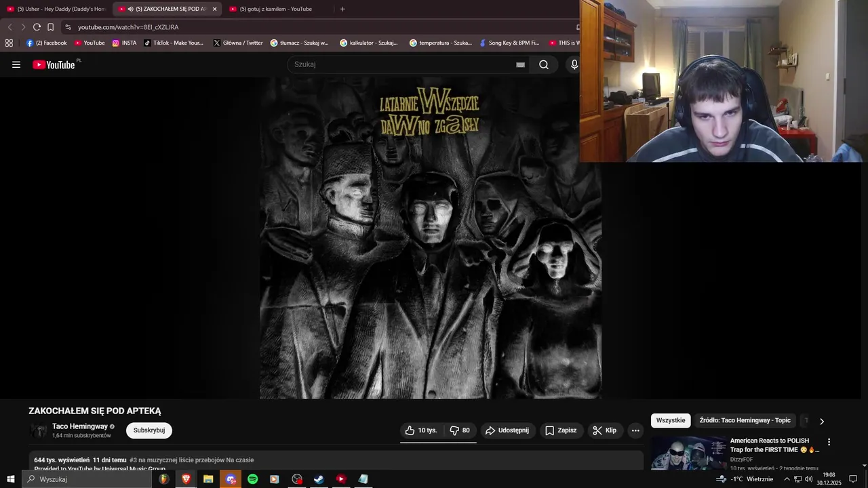Close the ZAKOCHAŁEM SIĘ POD APTEKĄ tab
This screenshot has height=488, width=868.
[x=214, y=9]
